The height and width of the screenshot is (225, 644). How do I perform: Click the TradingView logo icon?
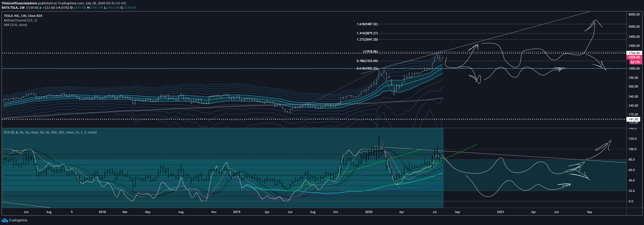(5, 220)
